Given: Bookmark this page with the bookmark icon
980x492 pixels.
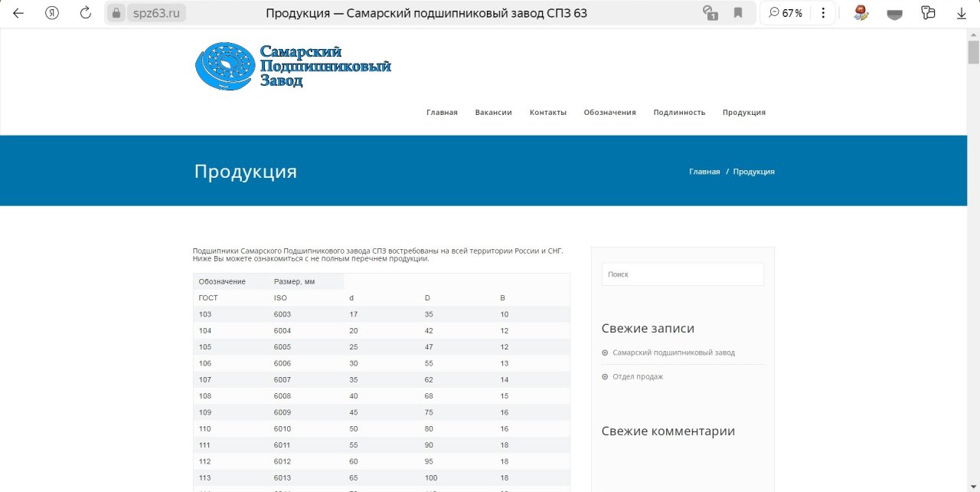Looking at the screenshot, I should click(x=738, y=13).
